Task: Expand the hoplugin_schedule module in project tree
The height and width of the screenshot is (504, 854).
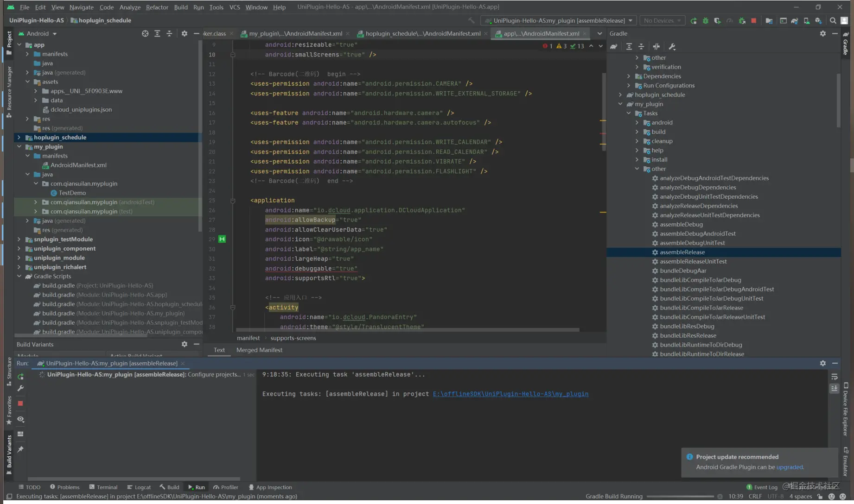Action: [19, 138]
